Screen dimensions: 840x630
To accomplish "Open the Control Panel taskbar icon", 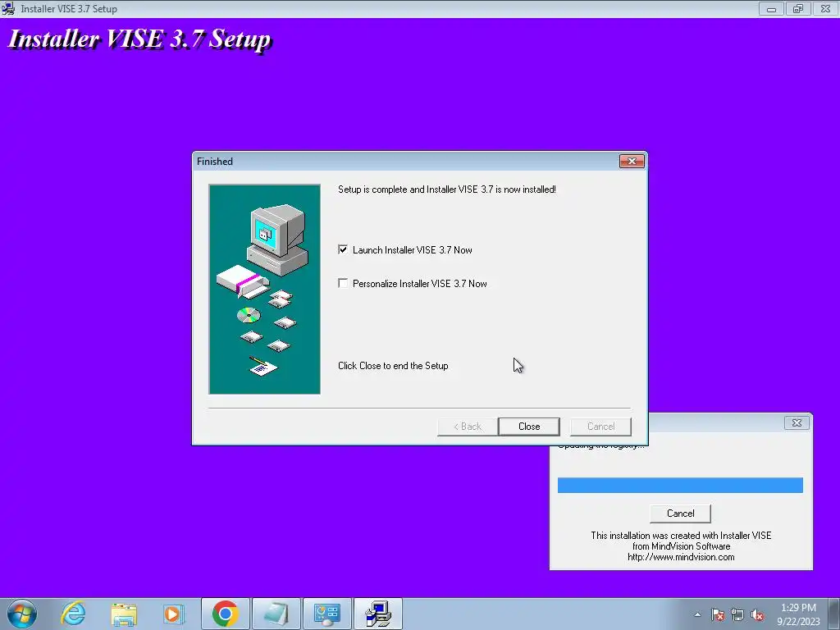I will pos(327,614).
